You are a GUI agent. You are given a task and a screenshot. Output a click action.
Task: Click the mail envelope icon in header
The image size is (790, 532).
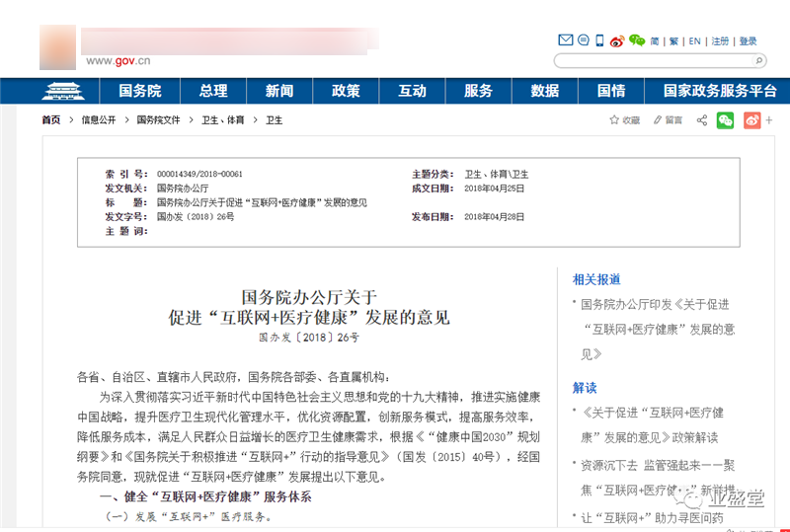[x=566, y=40]
